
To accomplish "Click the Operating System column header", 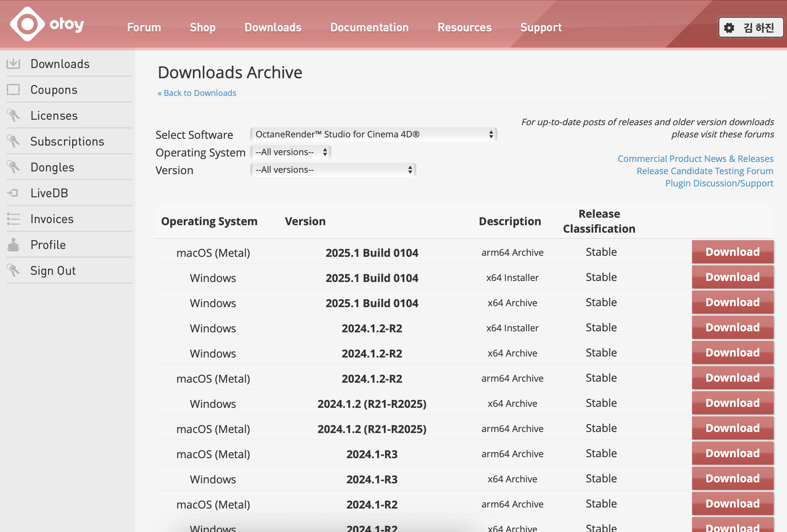I will (x=209, y=221).
